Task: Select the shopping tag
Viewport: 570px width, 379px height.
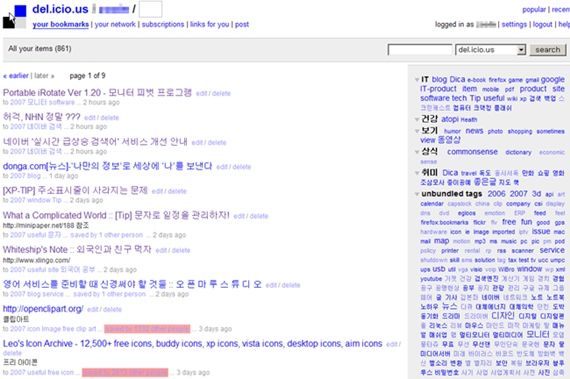Action: pyautogui.click(x=520, y=131)
